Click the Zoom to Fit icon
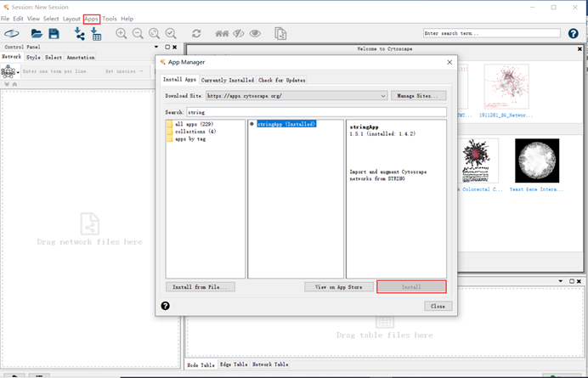The width and height of the screenshot is (588, 378). click(x=154, y=33)
